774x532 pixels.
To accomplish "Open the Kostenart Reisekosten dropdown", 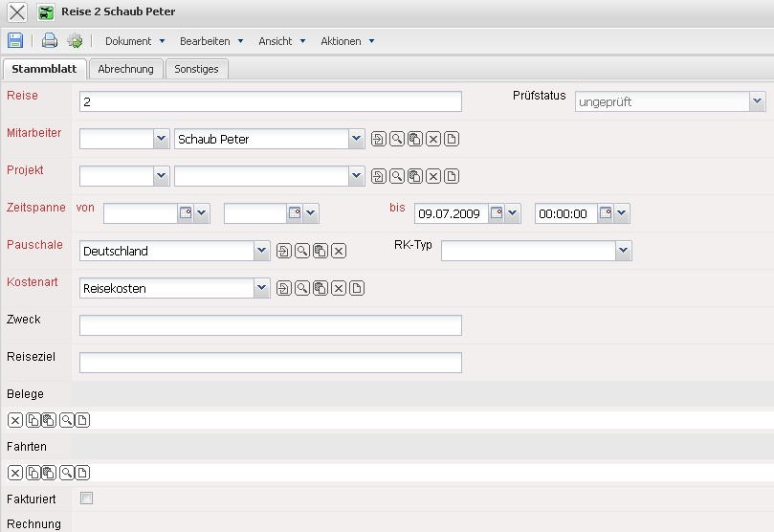I will 261,289.
